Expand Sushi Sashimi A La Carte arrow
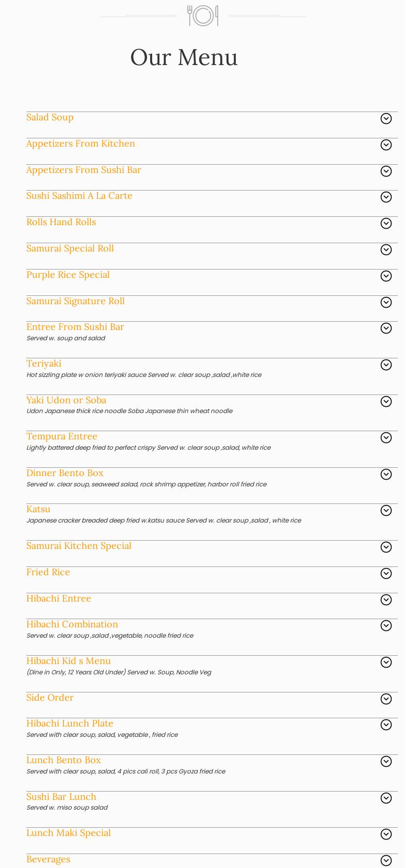 (386, 197)
